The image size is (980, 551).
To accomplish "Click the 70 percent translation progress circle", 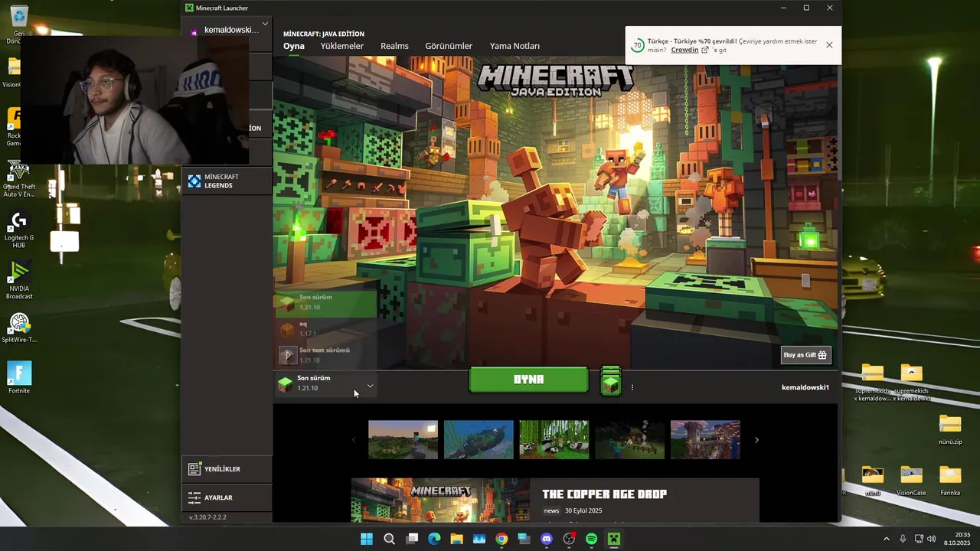I will click(x=637, y=46).
